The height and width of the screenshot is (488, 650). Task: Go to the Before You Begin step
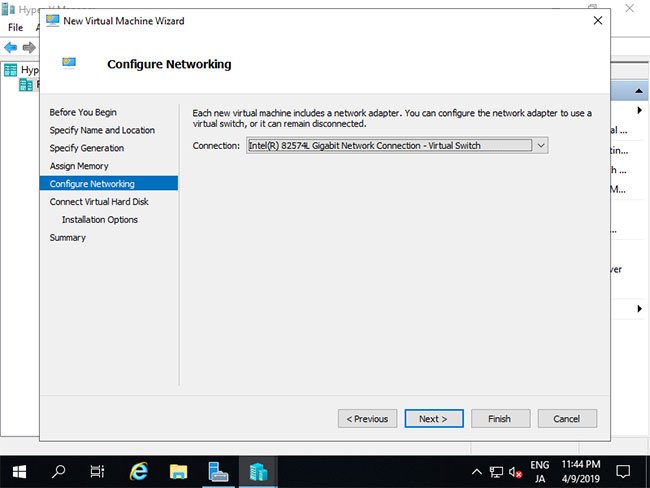coord(83,112)
